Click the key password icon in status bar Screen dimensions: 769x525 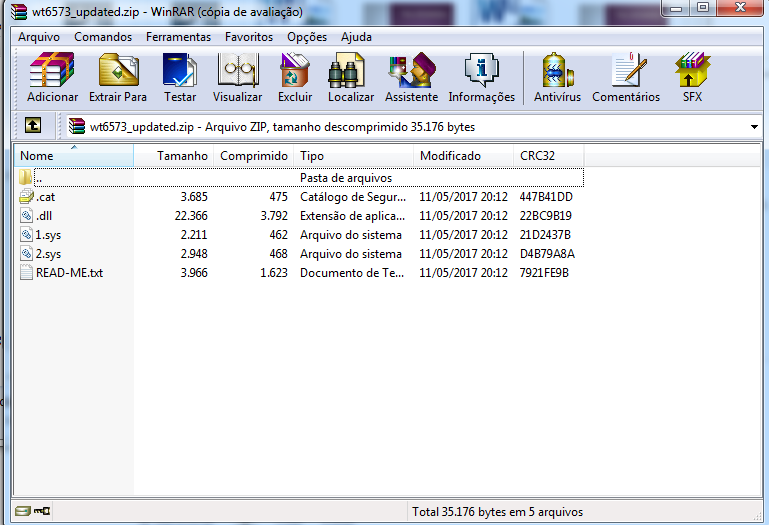pyautogui.click(x=42, y=511)
